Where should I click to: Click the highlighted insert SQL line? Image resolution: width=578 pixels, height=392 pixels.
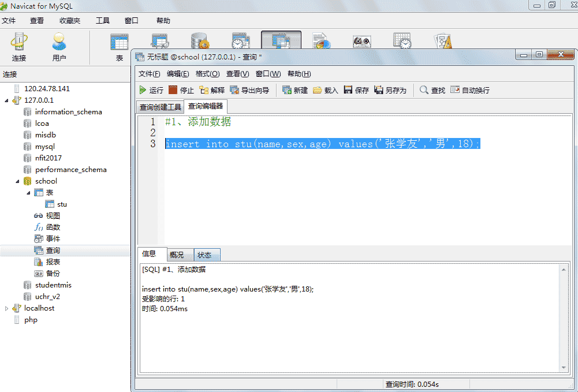click(323, 143)
